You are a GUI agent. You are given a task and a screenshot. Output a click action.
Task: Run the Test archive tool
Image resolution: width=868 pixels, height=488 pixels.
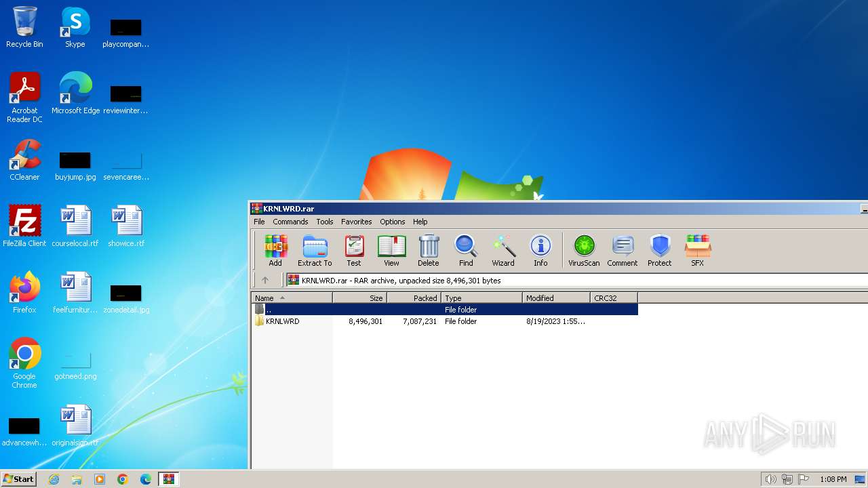pyautogui.click(x=354, y=251)
